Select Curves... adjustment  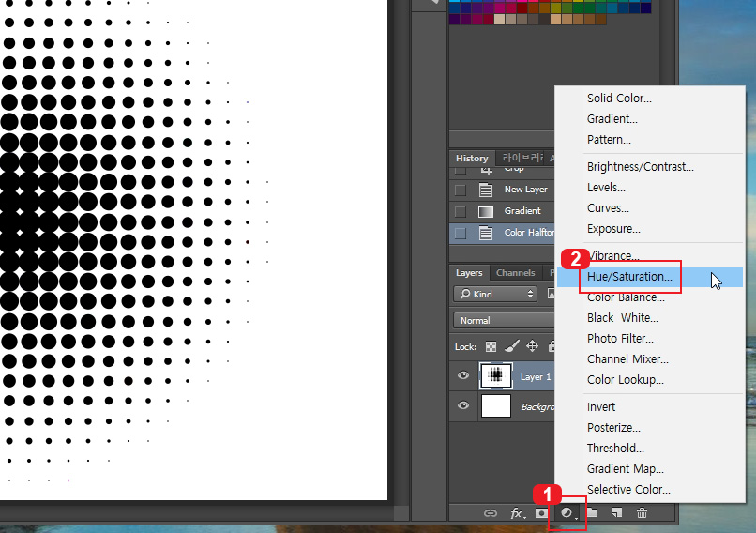click(x=608, y=208)
